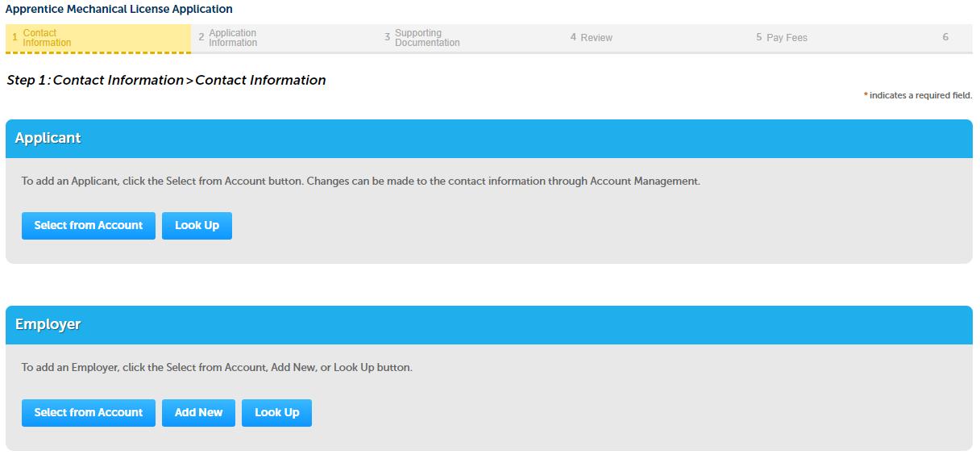
Task: Click the red required-field asterisk
Action: pyautogui.click(x=866, y=96)
